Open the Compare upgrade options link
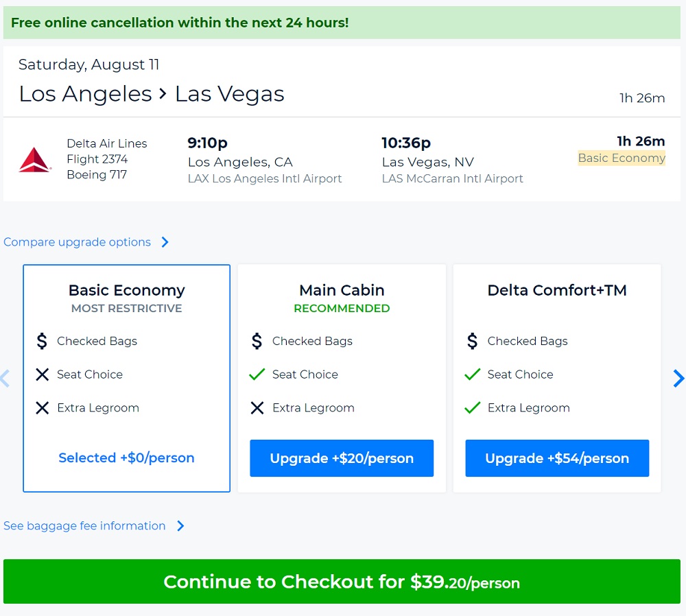Viewport: 686px width, 616px height. (x=77, y=242)
